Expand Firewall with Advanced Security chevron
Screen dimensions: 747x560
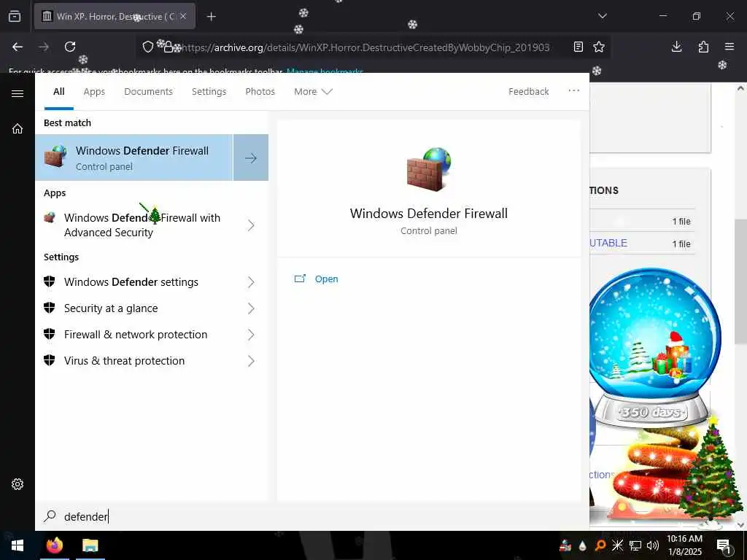[x=251, y=225]
